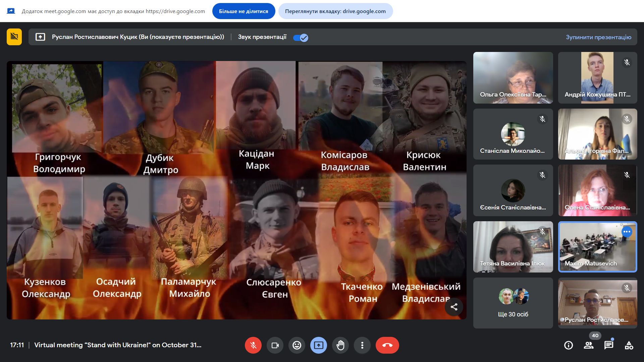This screenshot has height=362, width=644.
Task: Click the Більше не ділитися button
Action: 244,11
